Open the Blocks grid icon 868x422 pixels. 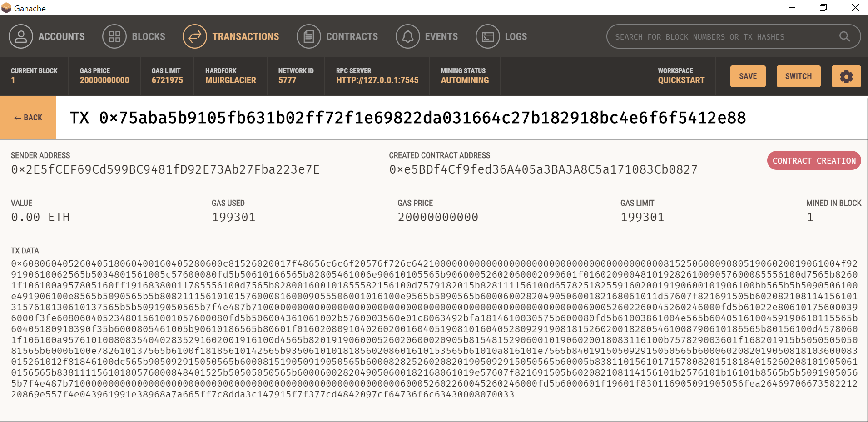point(114,36)
